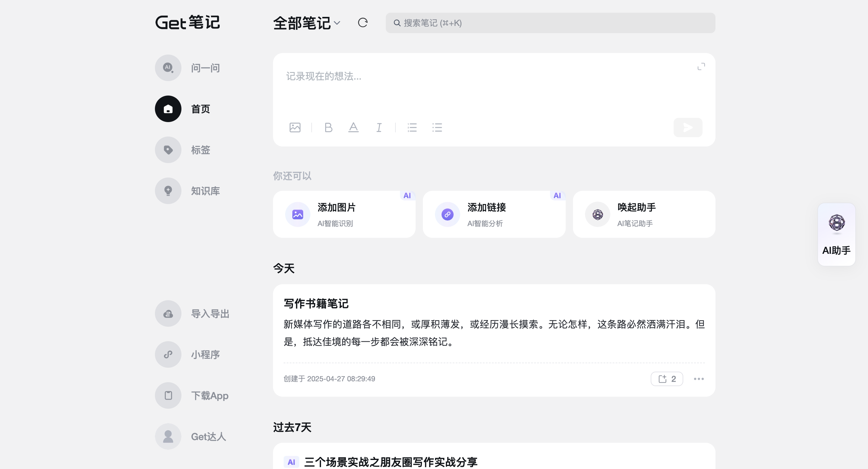Toggle underline text formatting
868x469 pixels.
tap(353, 127)
